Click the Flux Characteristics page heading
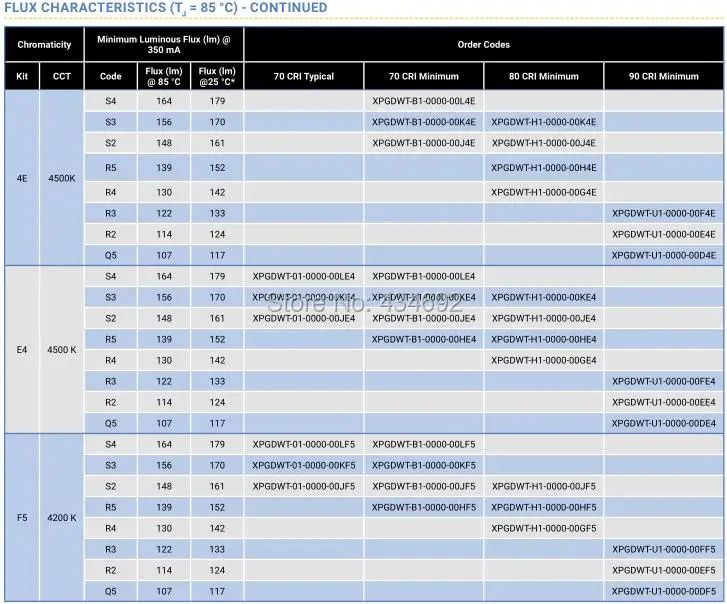The image size is (727, 604). pos(166,8)
